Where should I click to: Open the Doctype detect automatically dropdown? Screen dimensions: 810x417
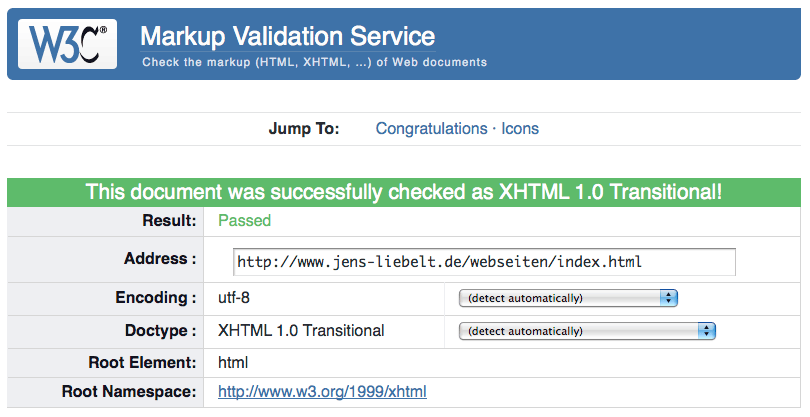(587, 331)
